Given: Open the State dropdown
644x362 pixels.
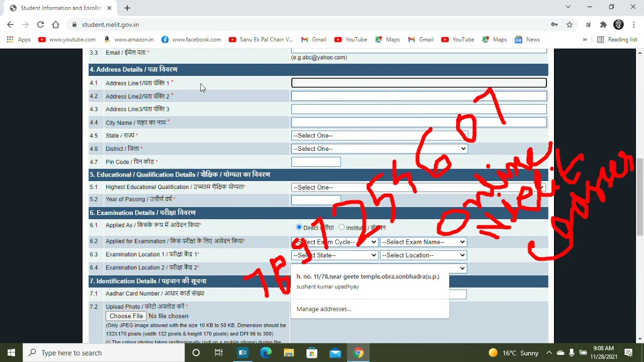Looking at the screenshot, I should [379, 135].
